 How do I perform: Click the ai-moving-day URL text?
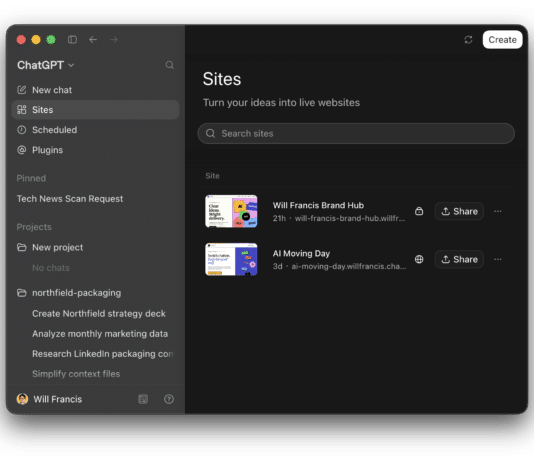point(348,266)
